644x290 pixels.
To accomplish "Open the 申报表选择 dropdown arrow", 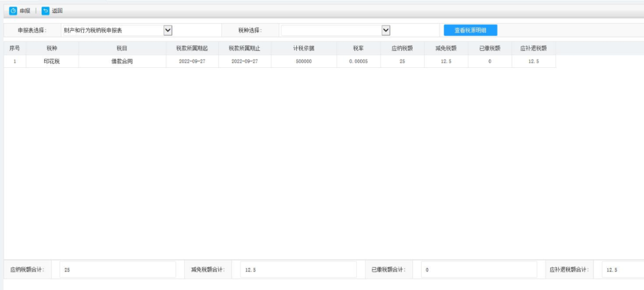I will (x=168, y=30).
